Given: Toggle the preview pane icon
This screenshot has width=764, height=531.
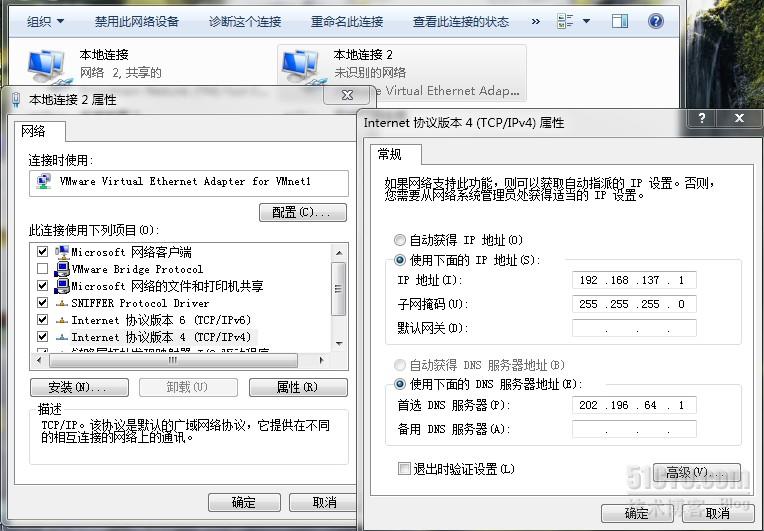Looking at the screenshot, I should click(620, 21).
